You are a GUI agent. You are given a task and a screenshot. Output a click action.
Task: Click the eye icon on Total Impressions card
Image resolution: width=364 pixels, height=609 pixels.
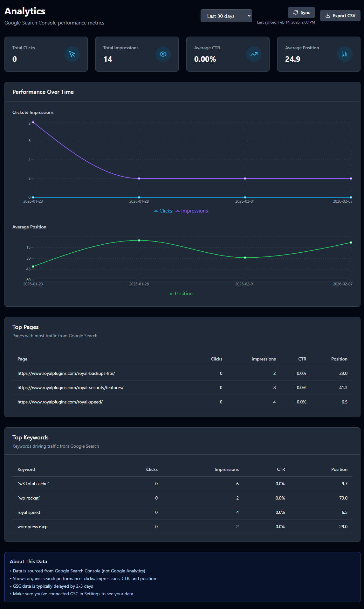163,54
